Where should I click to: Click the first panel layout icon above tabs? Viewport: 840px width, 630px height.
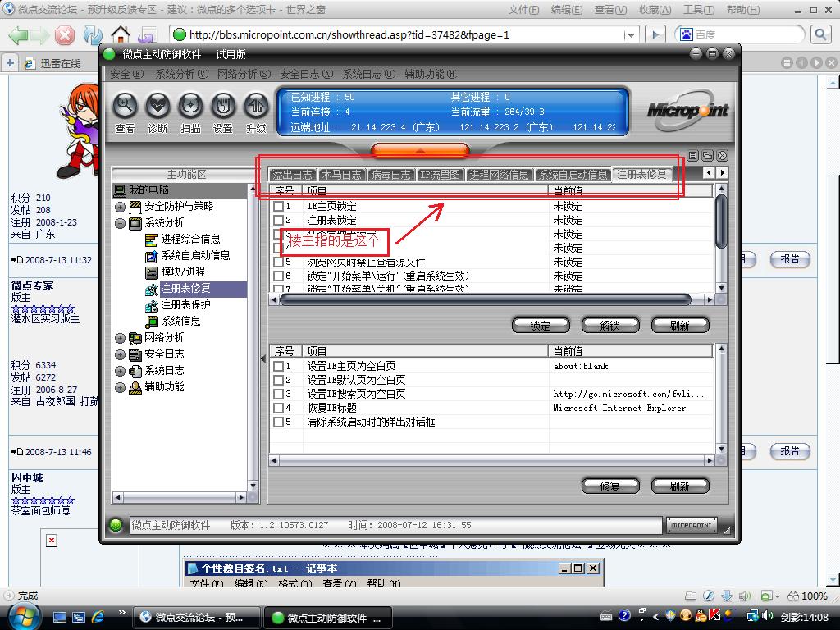click(x=692, y=155)
